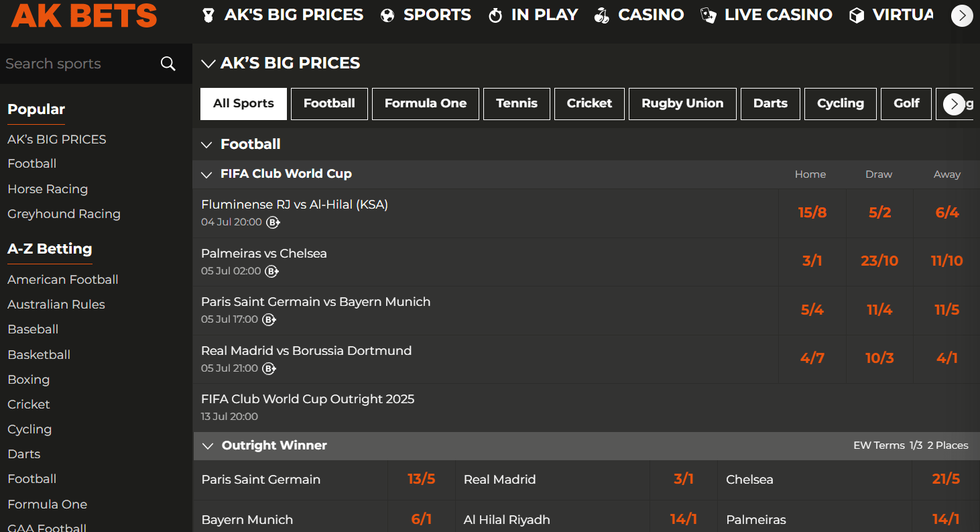The height and width of the screenshot is (532, 980).
Task: Click the circular arrow at top right navbar
Action: tap(962, 15)
